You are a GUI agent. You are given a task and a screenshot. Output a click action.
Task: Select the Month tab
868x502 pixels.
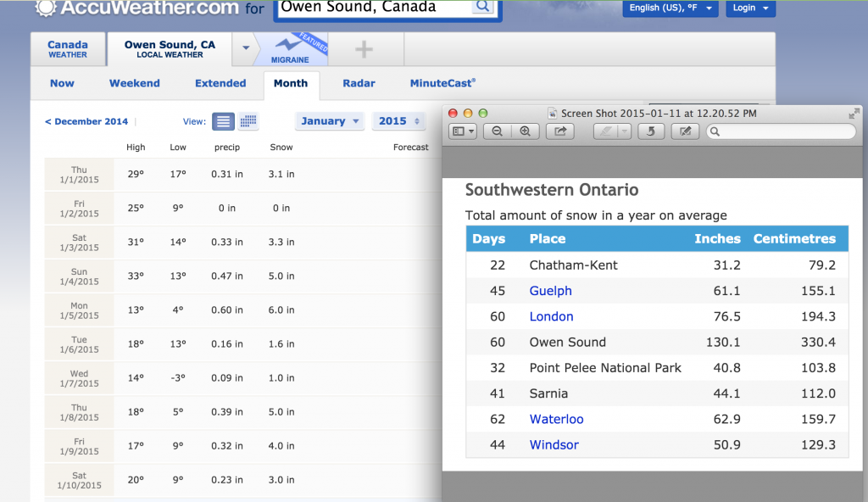(x=291, y=83)
